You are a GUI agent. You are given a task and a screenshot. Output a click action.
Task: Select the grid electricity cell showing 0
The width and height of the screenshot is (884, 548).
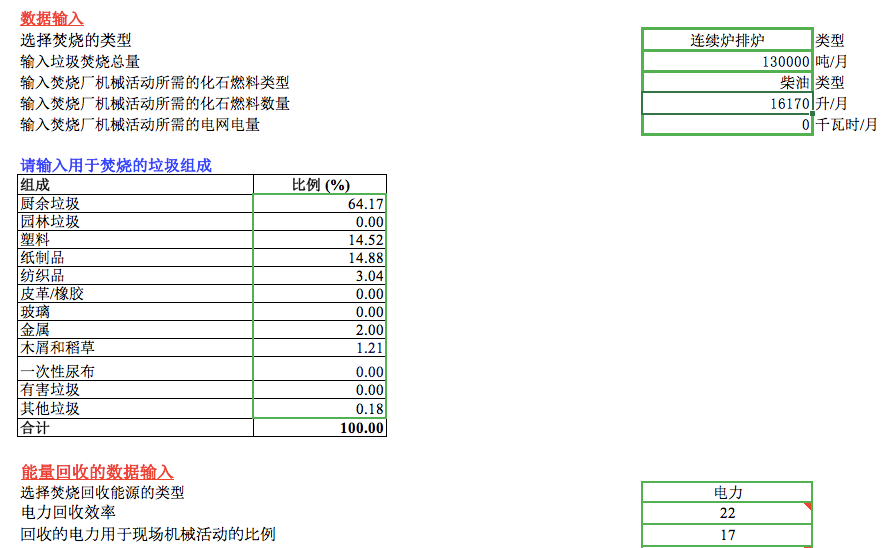pos(726,124)
